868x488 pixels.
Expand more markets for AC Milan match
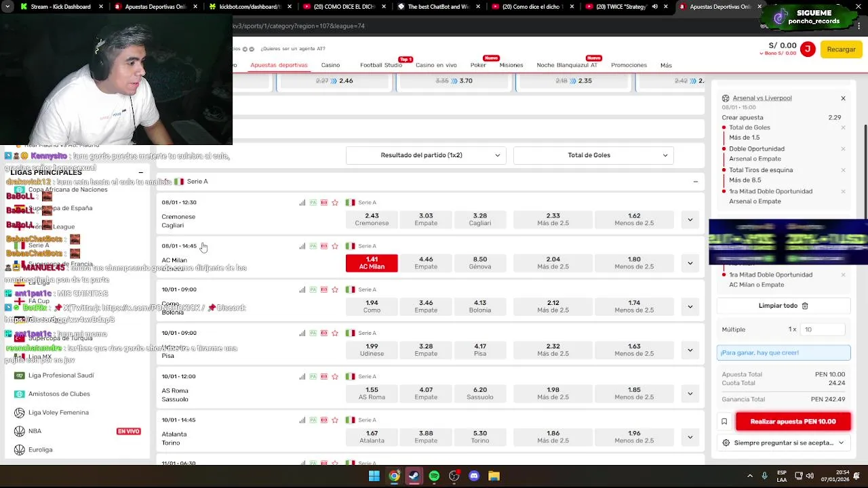[x=690, y=263]
